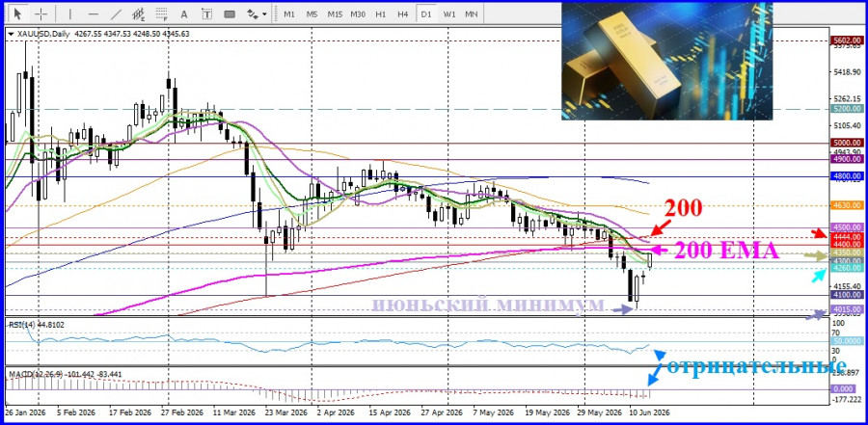
Task: Click the 11 Mar 2026 date label
Action: point(235,413)
